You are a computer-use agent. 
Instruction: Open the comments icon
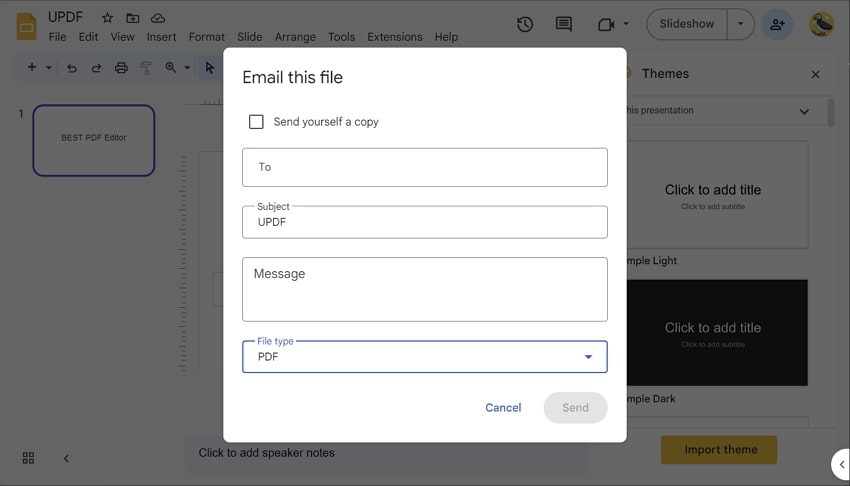564,24
